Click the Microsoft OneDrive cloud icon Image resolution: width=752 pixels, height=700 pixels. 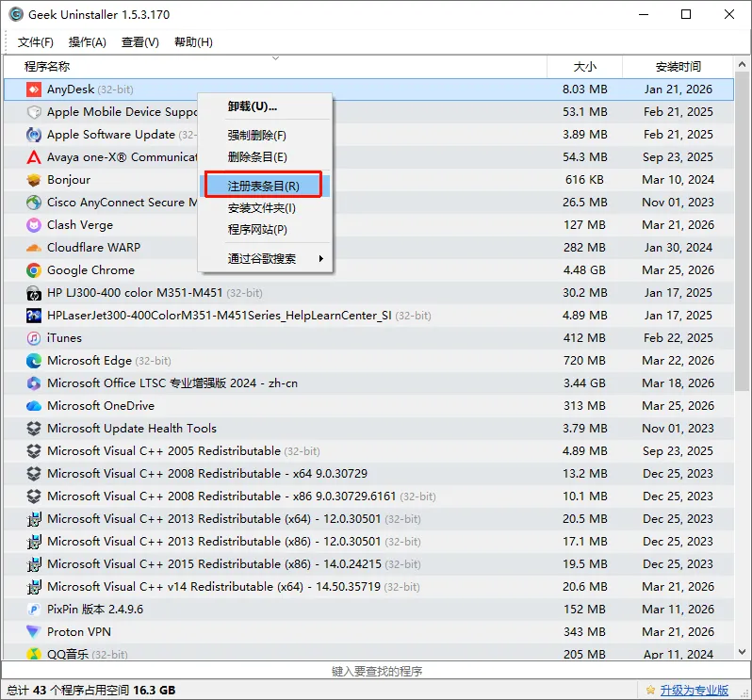[34, 406]
